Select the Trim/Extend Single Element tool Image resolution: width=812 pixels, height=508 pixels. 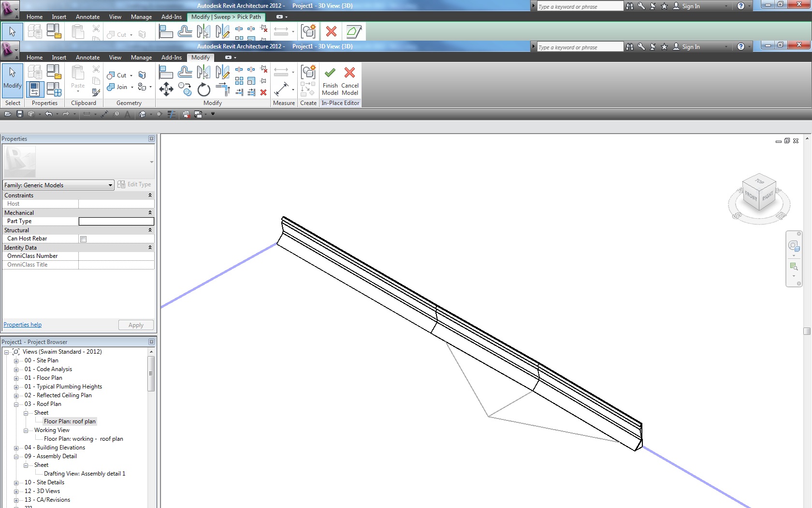click(x=239, y=92)
